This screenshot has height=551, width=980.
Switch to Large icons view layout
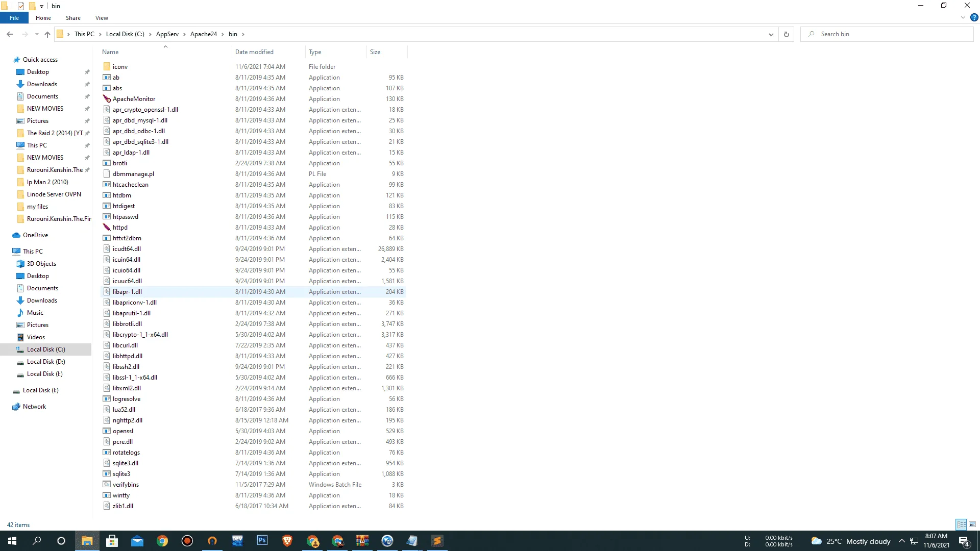click(972, 524)
